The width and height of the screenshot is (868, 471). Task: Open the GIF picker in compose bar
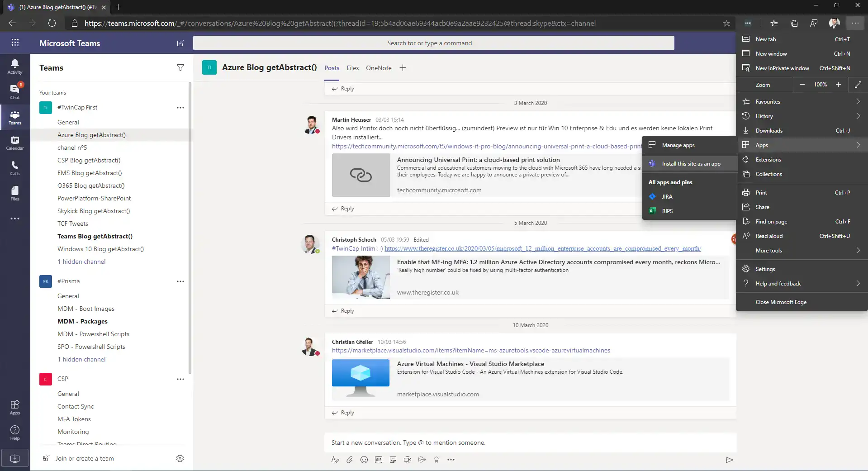point(379,460)
